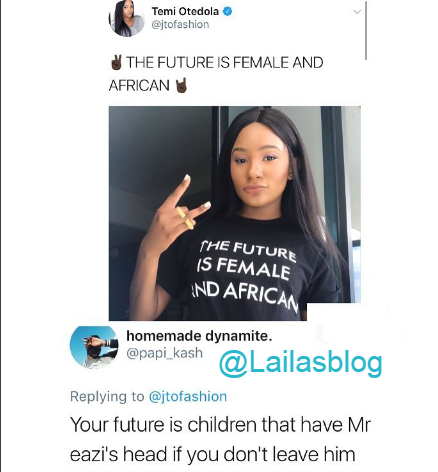438x472 pixels.
Task: Click the gold ring on the raised hand
Action: [185, 218]
